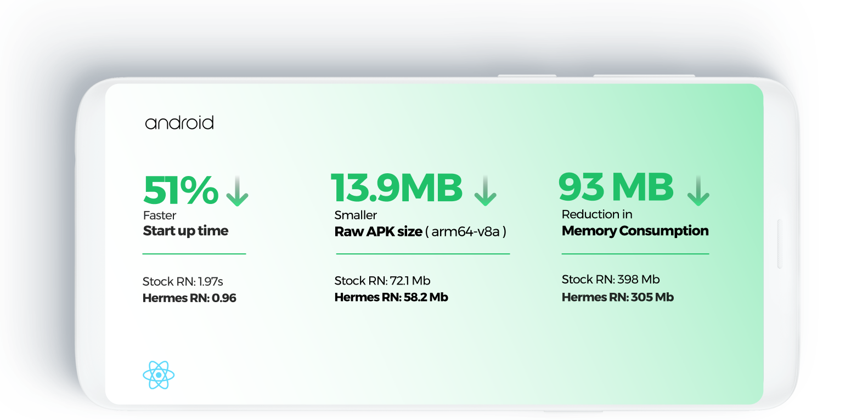Select the 51% headline figure
The width and height of the screenshot is (868, 420).
[x=181, y=190]
